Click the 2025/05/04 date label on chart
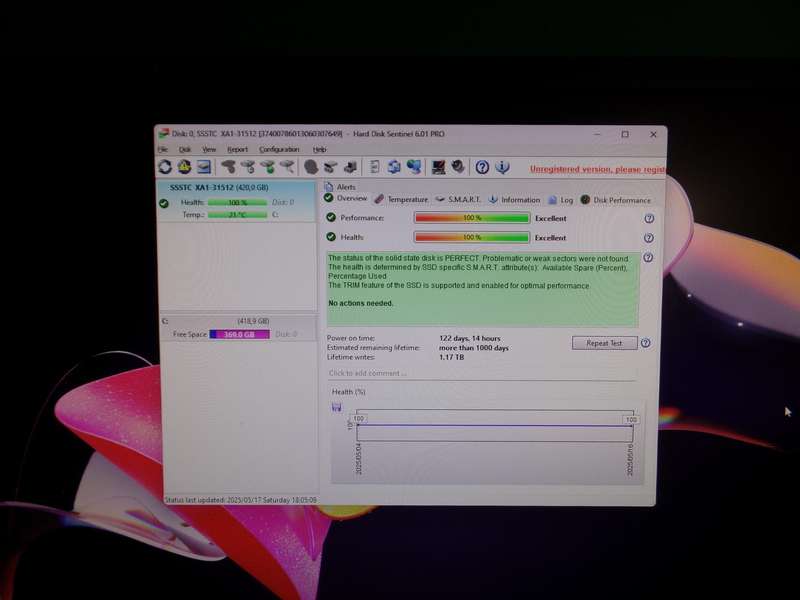 [359, 459]
